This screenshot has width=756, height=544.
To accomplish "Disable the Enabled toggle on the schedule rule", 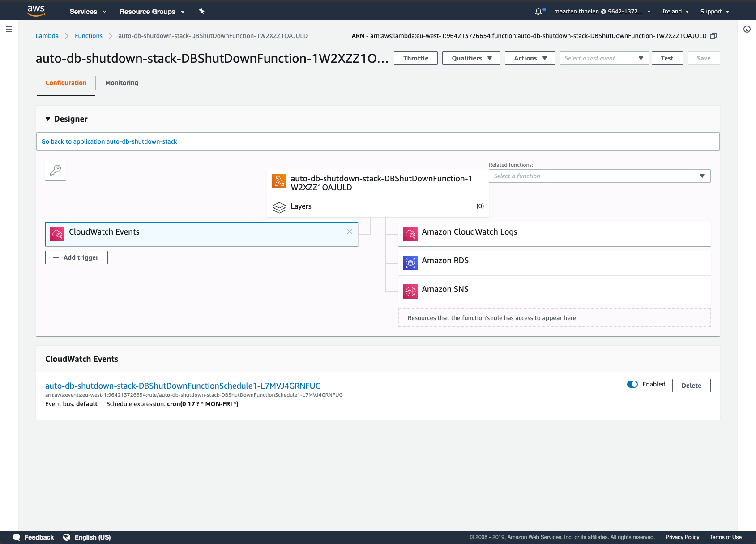I will tap(632, 384).
